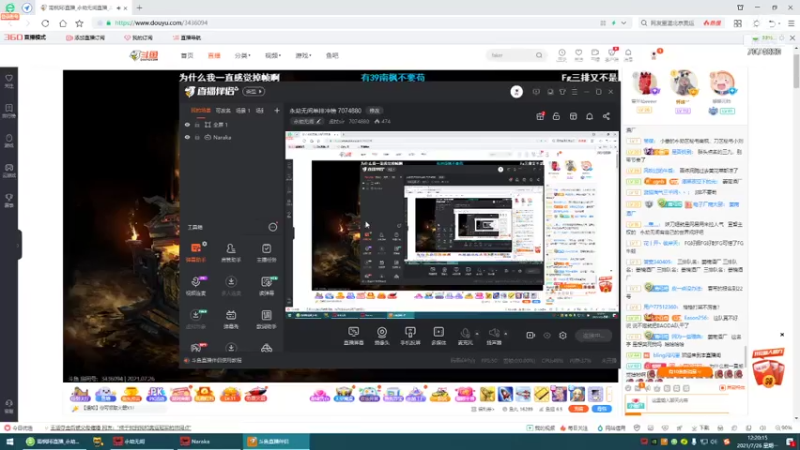This screenshot has width=800, height=450.
Task: Mute the microphone in companion bottom bar
Action: pyautogui.click(x=465, y=336)
